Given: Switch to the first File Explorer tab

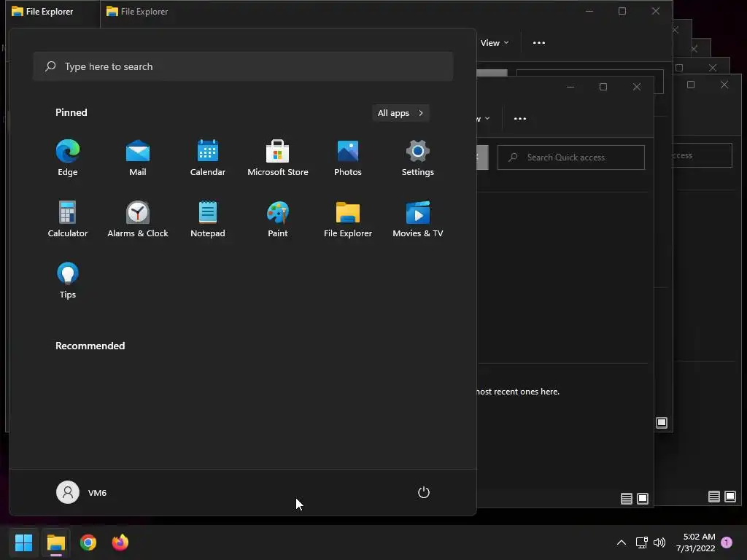Looking at the screenshot, I should pyautogui.click(x=53, y=12).
